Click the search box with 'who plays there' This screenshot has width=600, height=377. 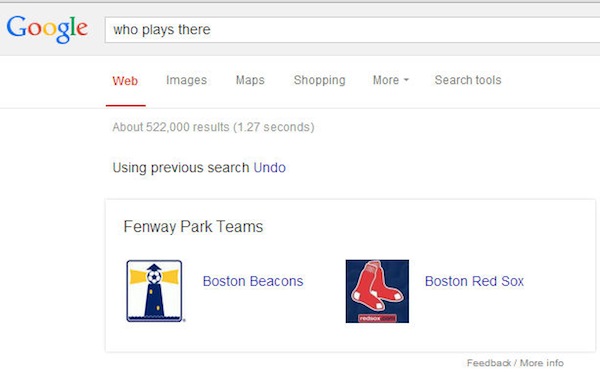tap(352, 30)
